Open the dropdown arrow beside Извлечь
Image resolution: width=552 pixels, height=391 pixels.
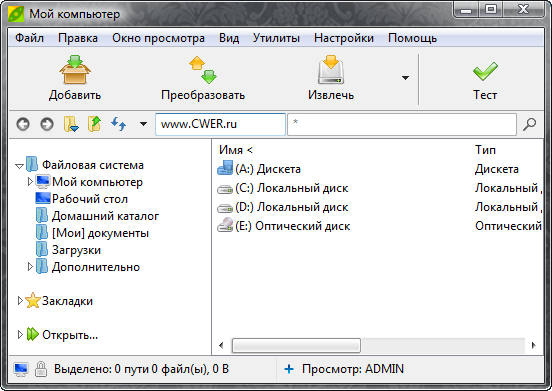point(406,78)
